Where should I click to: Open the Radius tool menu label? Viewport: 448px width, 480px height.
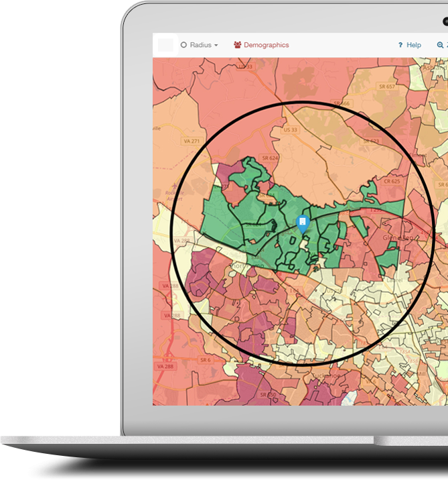click(x=200, y=45)
